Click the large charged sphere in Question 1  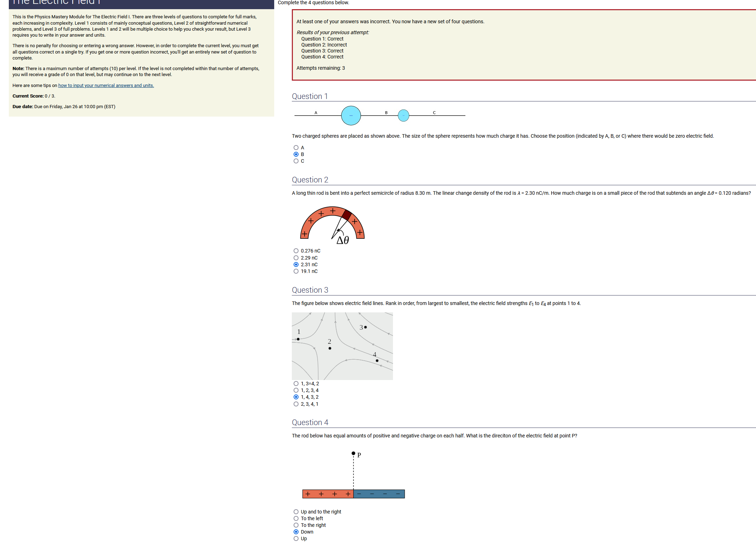click(x=351, y=116)
